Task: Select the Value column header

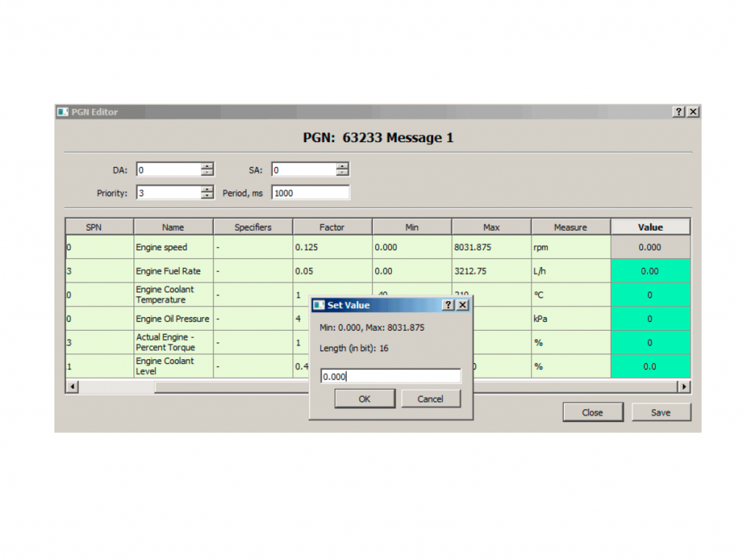Action: pyautogui.click(x=650, y=227)
